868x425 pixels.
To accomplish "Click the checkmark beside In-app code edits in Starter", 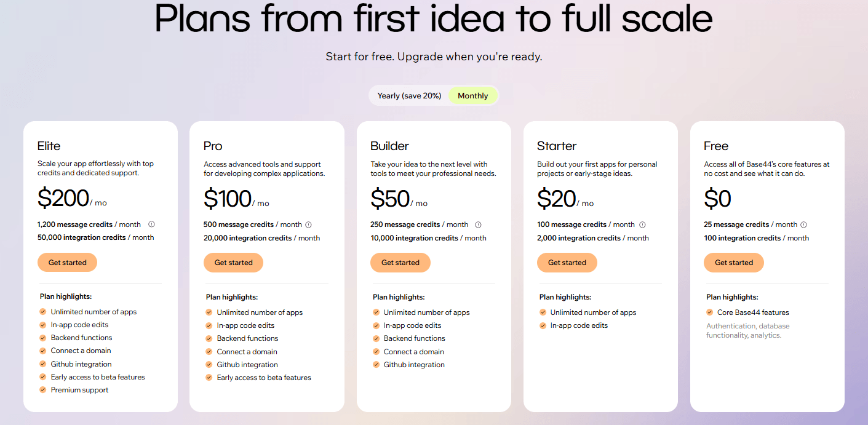I will coord(543,325).
